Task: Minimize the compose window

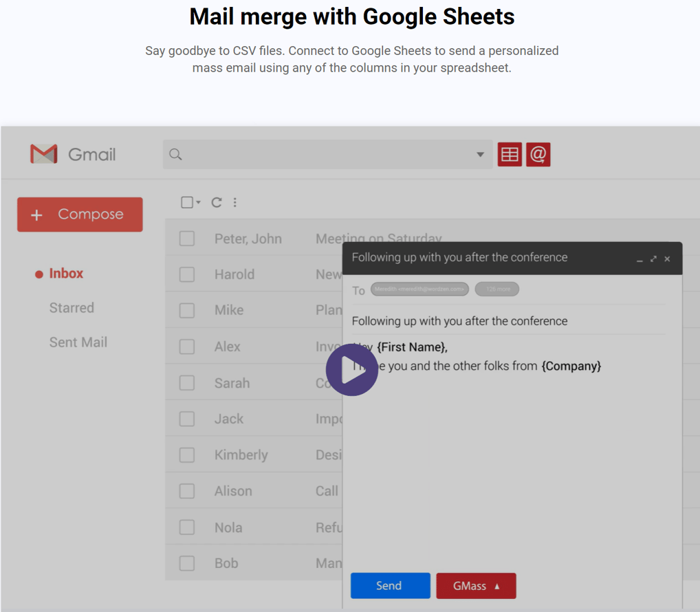Action: point(639,259)
